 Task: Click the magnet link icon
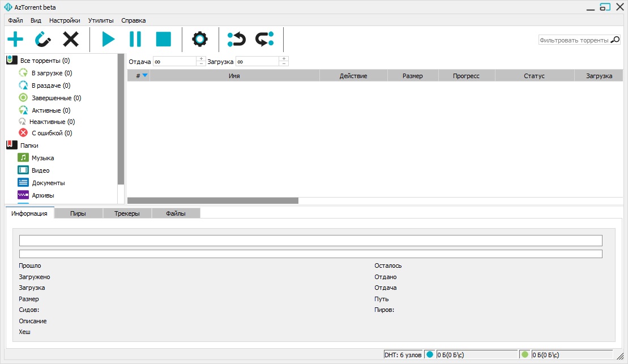(x=43, y=39)
